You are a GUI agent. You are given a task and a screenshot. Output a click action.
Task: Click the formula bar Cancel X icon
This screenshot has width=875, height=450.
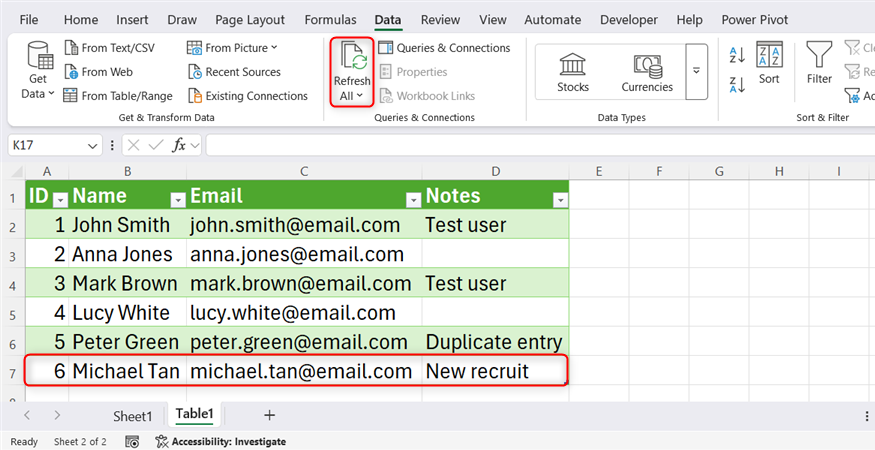tap(133, 146)
